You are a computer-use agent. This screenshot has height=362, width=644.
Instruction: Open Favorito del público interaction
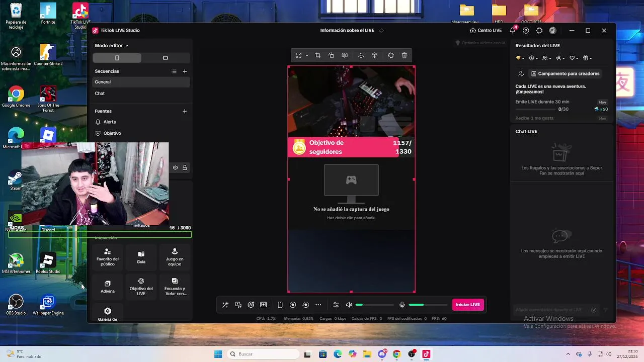pyautogui.click(x=108, y=257)
